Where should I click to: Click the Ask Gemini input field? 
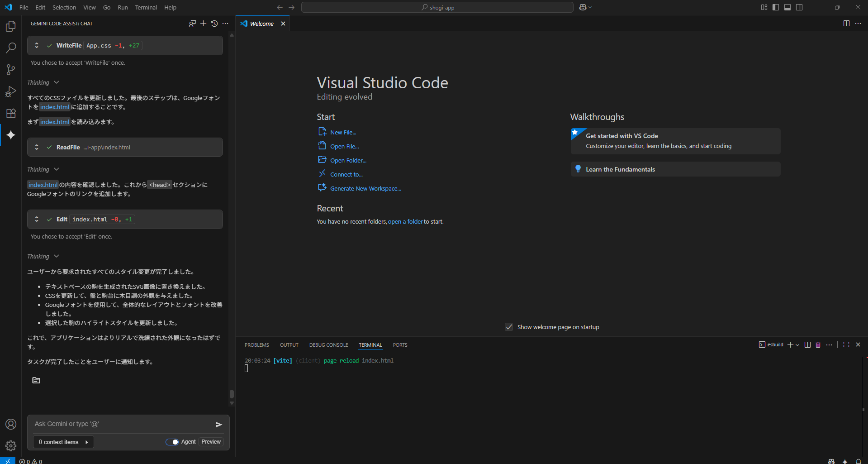[x=120, y=424]
